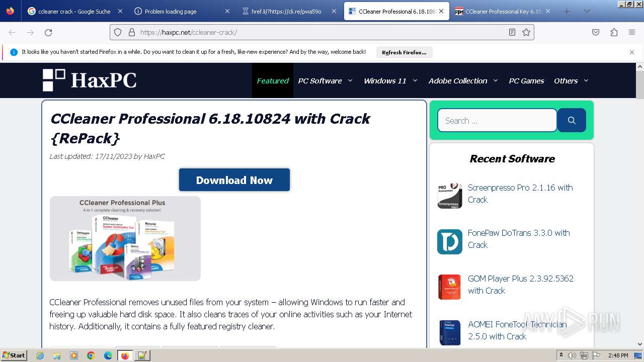
Task: Expand the Adobe Collection dropdown arrow
Action: pos(496,80)
